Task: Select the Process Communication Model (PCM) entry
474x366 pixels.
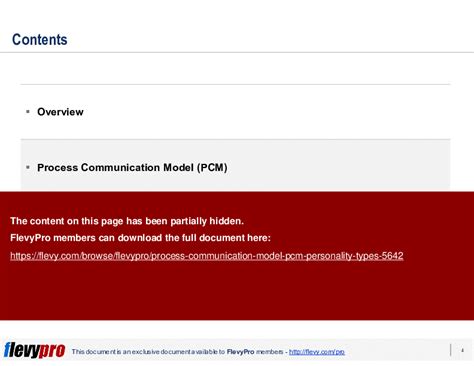Action: [x=132, y=167]
